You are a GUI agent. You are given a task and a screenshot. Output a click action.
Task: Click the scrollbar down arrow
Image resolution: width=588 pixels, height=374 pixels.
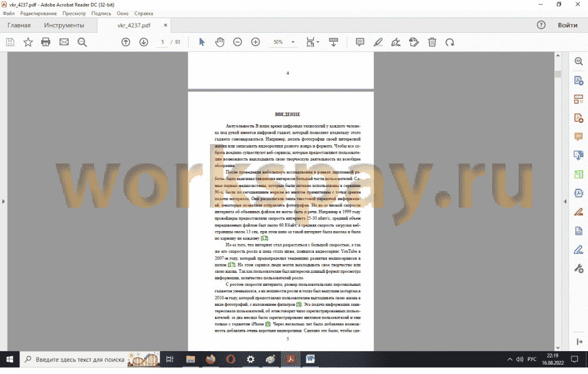[557, 348]
